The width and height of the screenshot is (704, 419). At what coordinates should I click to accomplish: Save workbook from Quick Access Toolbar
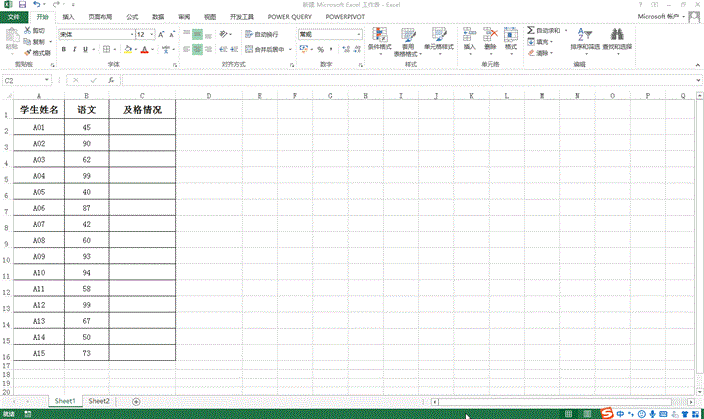(x=21, y=5)
